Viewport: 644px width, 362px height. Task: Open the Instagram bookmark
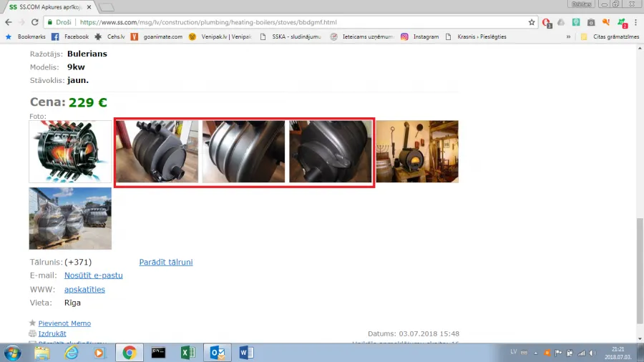420,36
